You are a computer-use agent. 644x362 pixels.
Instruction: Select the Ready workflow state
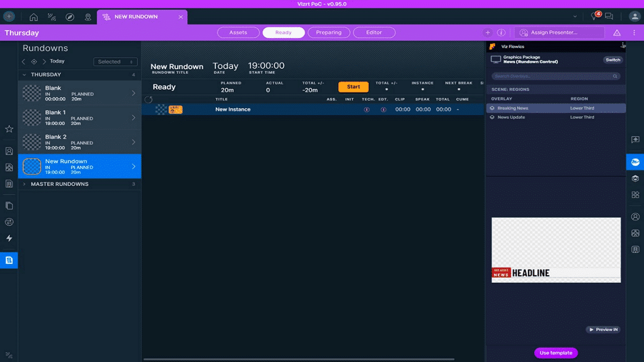point(283,32)
